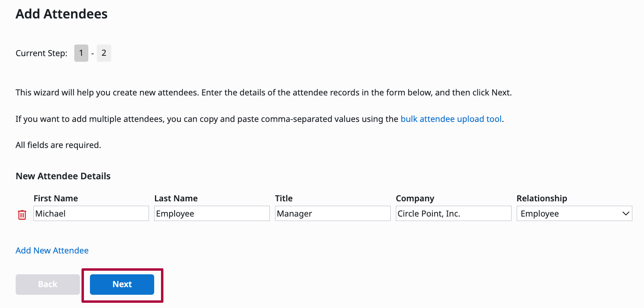Screen dimensions: 644x308
Task: Click the Title column label
Action: [x=284, y=199]
